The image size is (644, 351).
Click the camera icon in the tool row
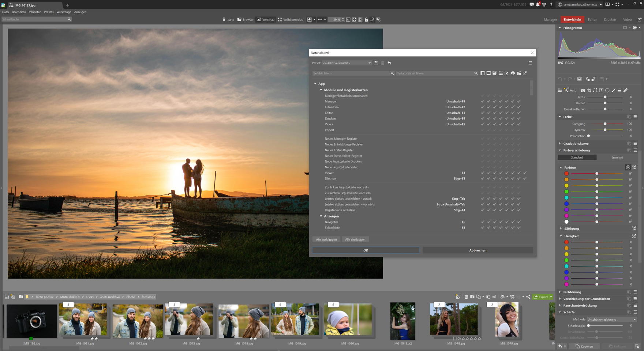(x=583, y=90)
